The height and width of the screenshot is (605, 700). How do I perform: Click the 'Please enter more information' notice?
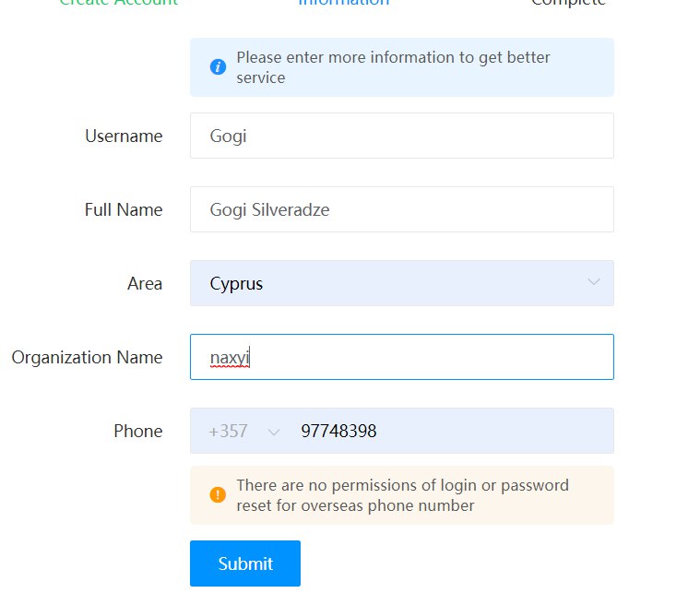tap(393, 67)
